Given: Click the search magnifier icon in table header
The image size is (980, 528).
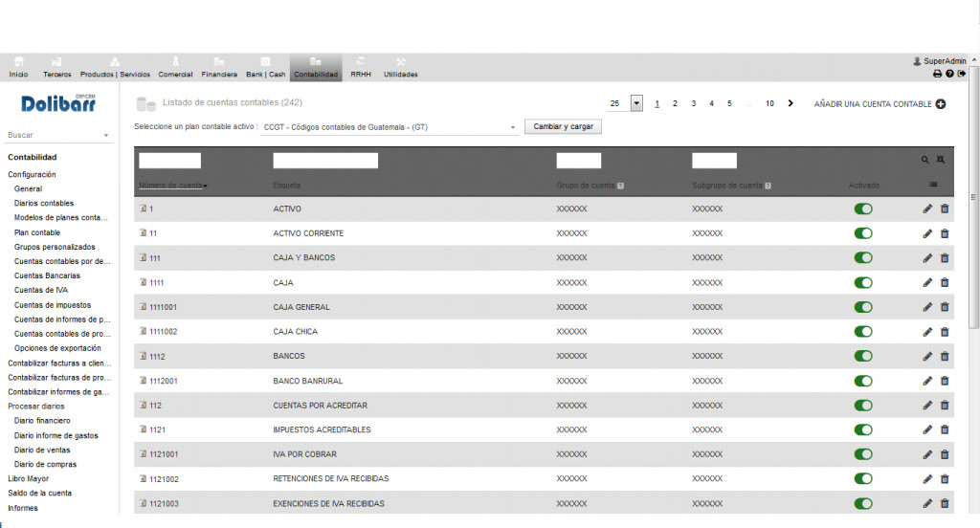Looking at the screenshot, I should tap(925, 161).
